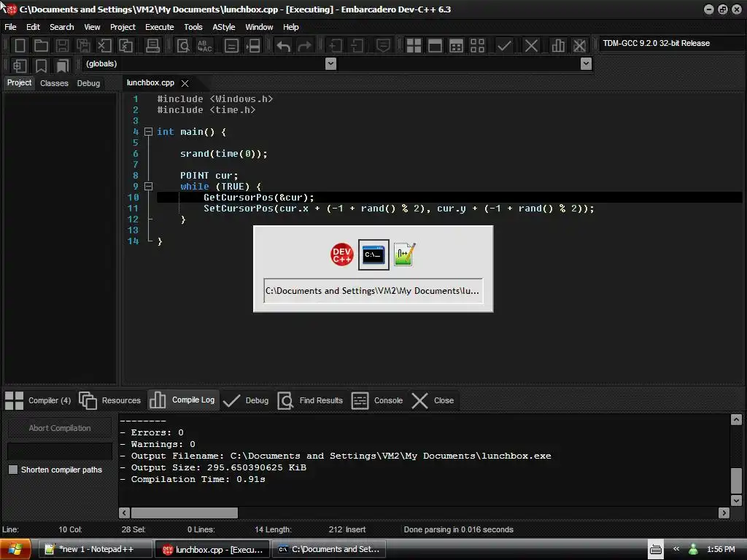The image size is (747, 560).
Task: Click the Unindent toolbar icon
Action: [356, 46]
